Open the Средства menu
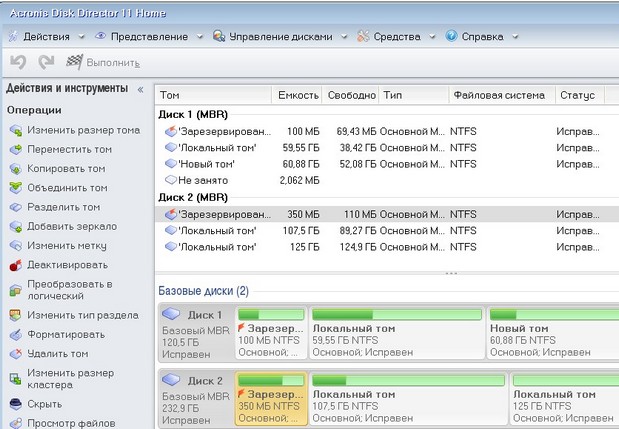 (x=397, y=37)
